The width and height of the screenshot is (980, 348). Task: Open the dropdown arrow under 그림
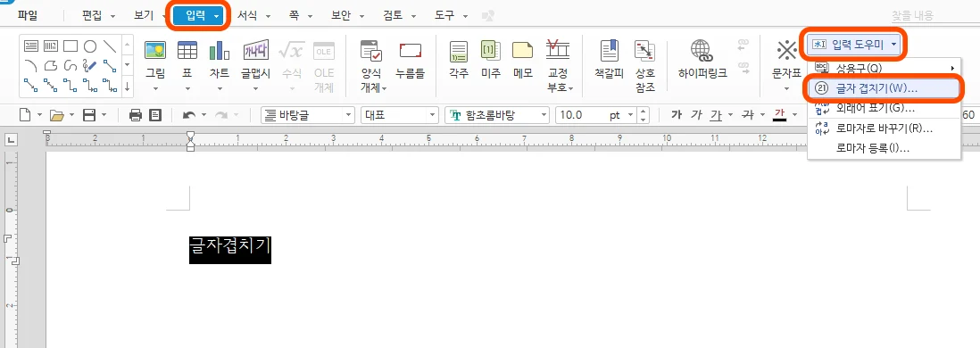[x=155, y=88]
